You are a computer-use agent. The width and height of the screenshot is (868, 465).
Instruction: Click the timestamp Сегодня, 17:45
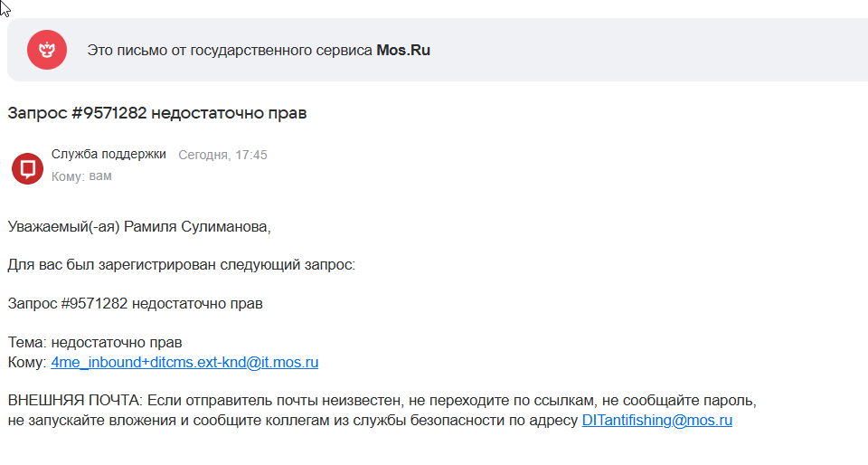pyautogui.click(x=222, y=155)
